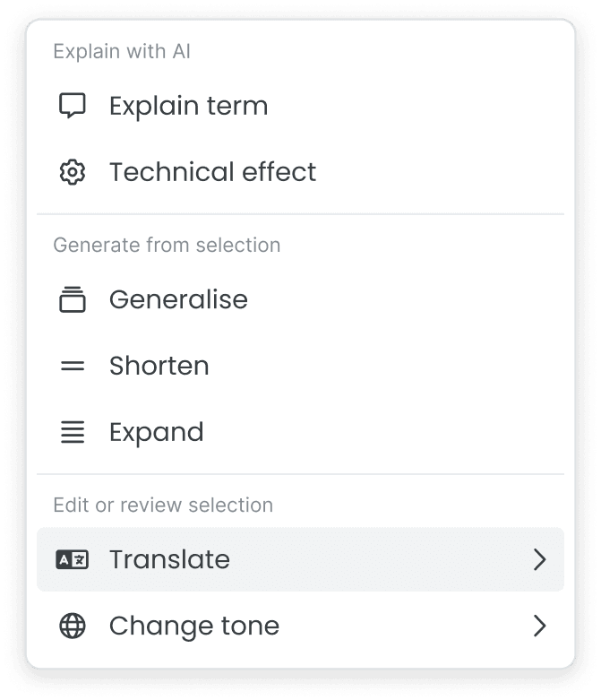Select the Expand label text

pyautogui.click(x=156, y=432)
